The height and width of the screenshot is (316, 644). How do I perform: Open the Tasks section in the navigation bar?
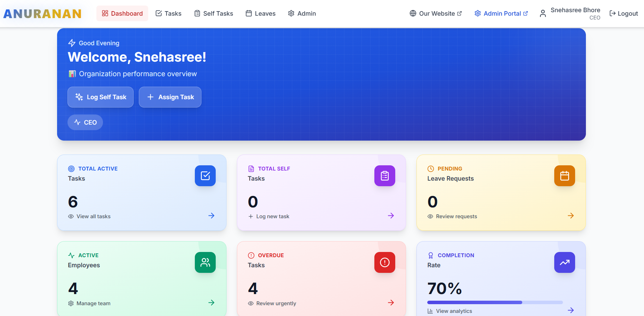[168, 13]
